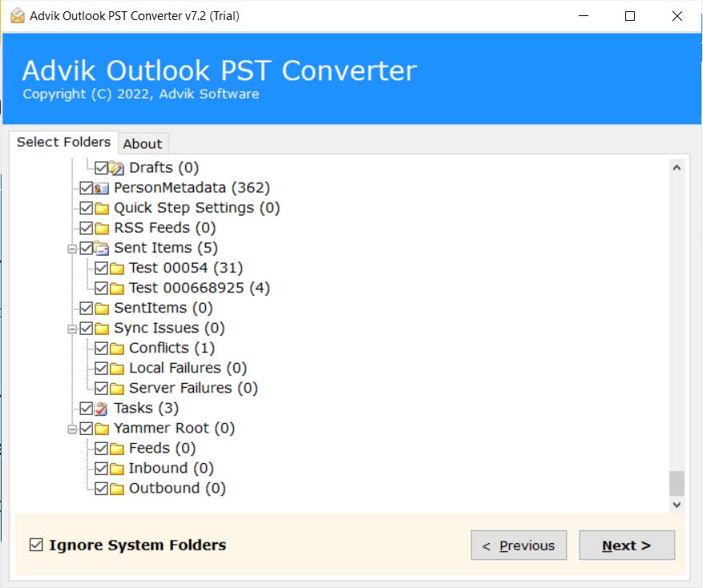
Task: Select the 'PersonMetadata (362)' row
Action: pyautogui.click(x=192, y=187)
